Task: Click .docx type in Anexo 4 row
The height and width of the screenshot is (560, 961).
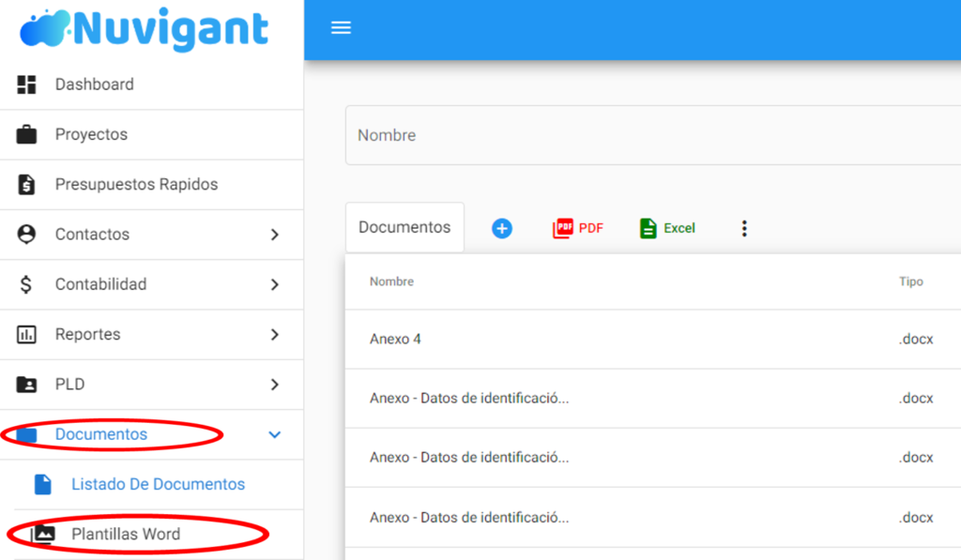Action: click(x=916, y=340)
